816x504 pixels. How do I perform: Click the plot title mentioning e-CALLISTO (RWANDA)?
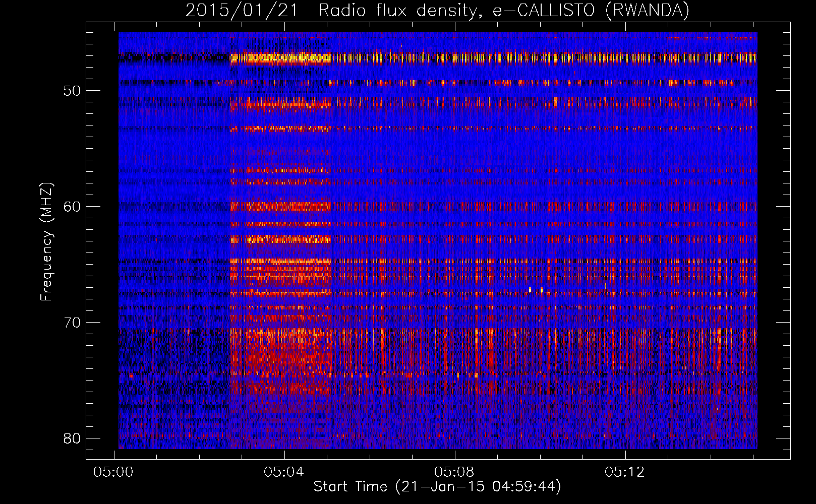(437, 11)
